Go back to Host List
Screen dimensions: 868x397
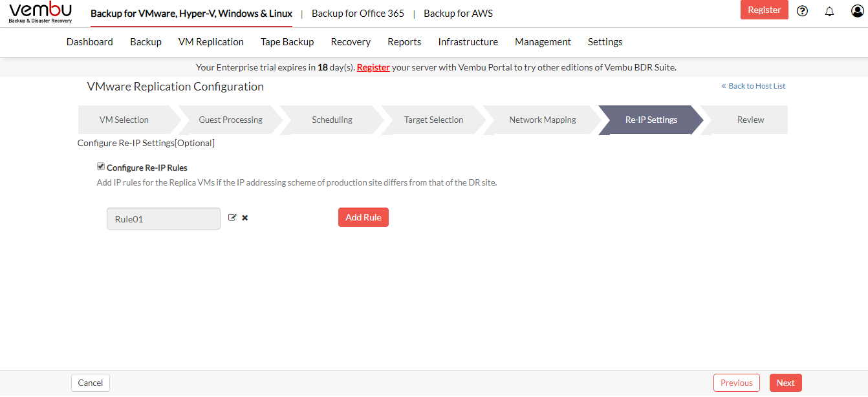(x=754, y=86)
